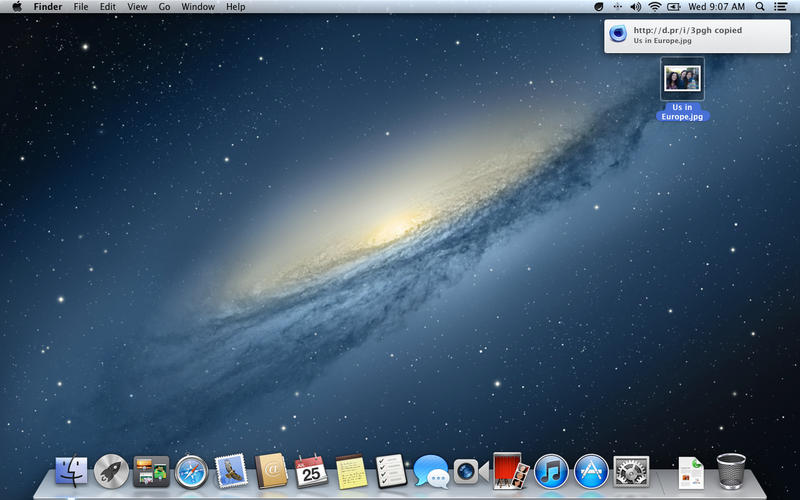Screen dimensions: 800x500
Task: Open Messages chat bubble icon in Dock
Action: point(431,470)
